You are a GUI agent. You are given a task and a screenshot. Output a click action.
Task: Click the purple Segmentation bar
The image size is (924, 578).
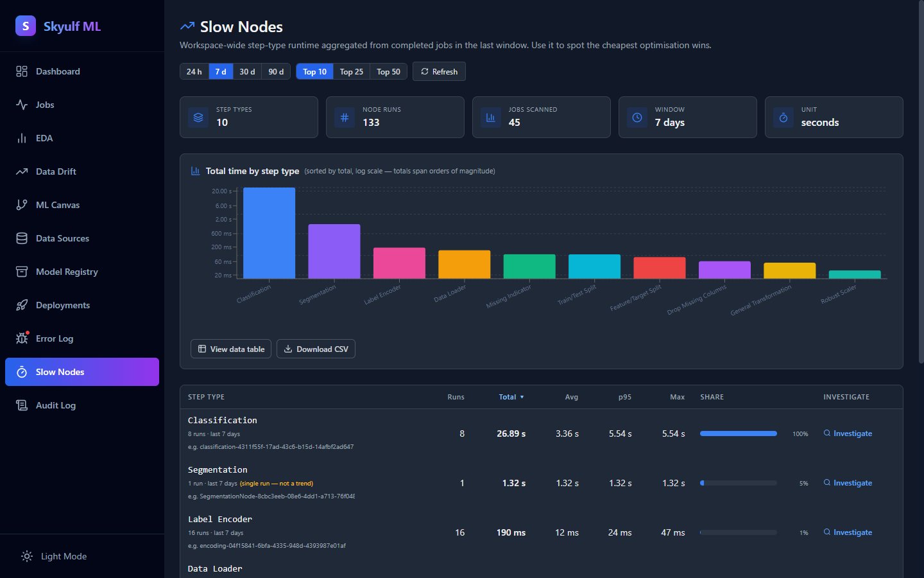pos(334,251)
